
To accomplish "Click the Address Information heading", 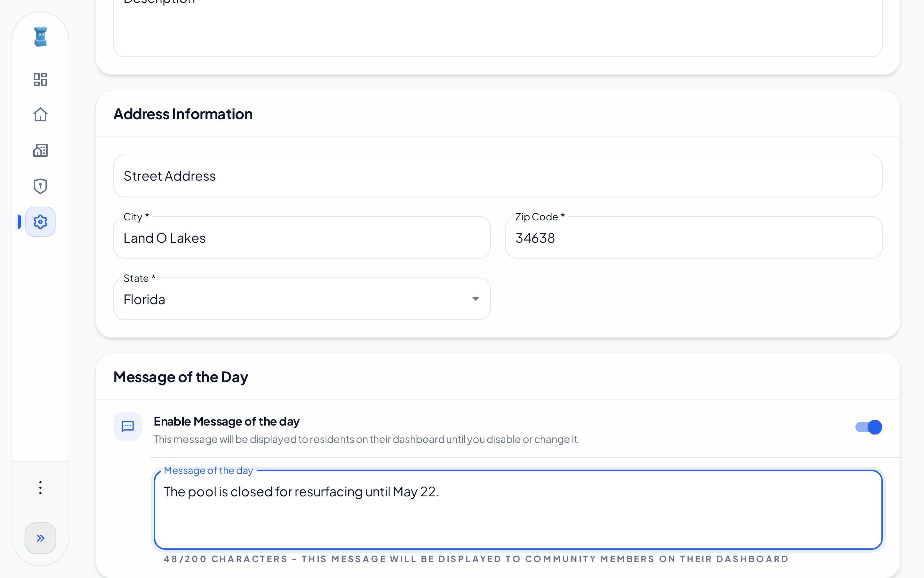I will [x=183, y=114].
